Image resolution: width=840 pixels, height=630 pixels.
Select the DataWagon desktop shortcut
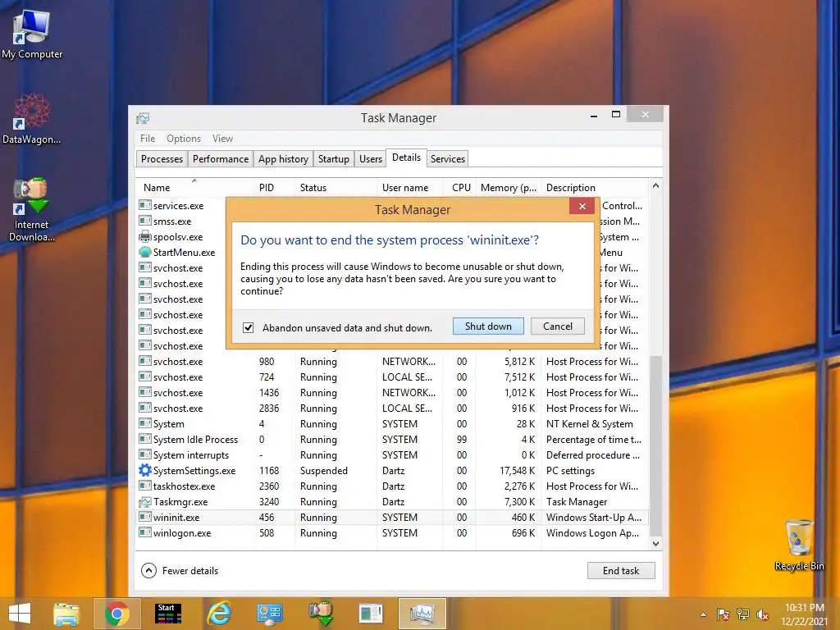point(32,119)
